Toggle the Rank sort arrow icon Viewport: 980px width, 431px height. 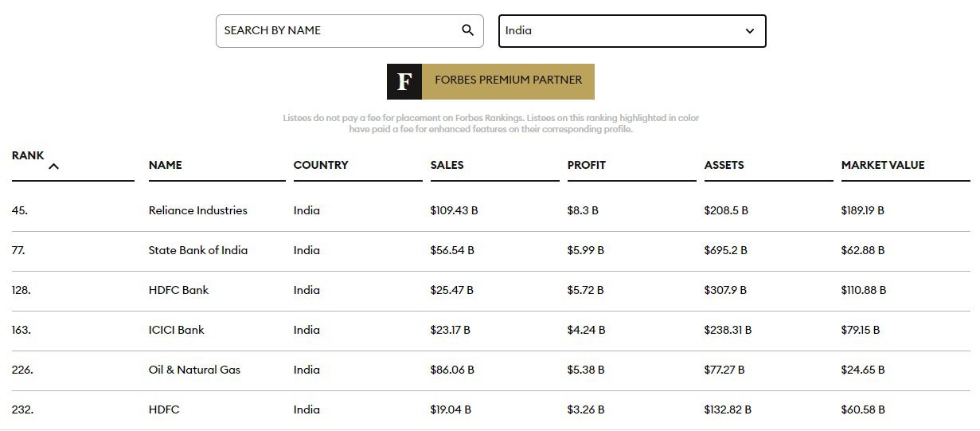coord(54,167)
